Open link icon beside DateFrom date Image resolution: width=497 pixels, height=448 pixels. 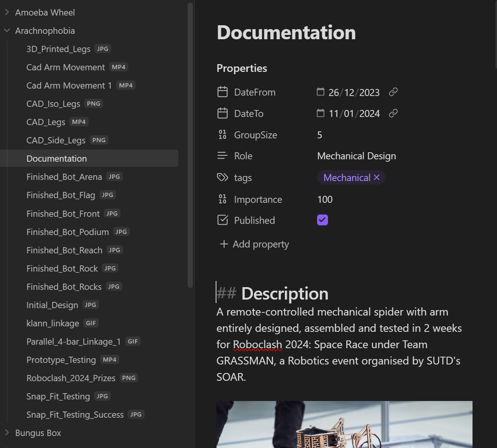(x=393, y=92)
